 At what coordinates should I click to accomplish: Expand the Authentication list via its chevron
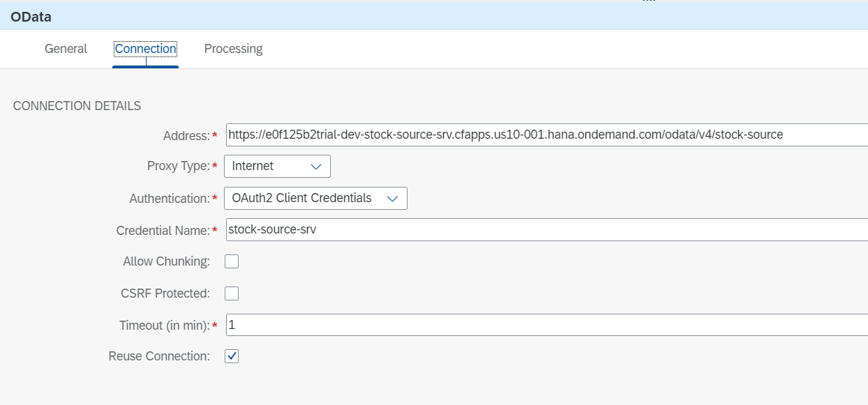click(392, 199)
